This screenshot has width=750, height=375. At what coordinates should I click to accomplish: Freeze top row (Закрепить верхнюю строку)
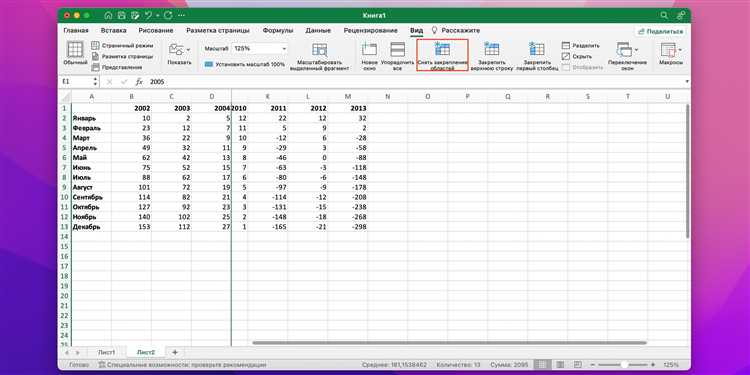pos(491,55)
